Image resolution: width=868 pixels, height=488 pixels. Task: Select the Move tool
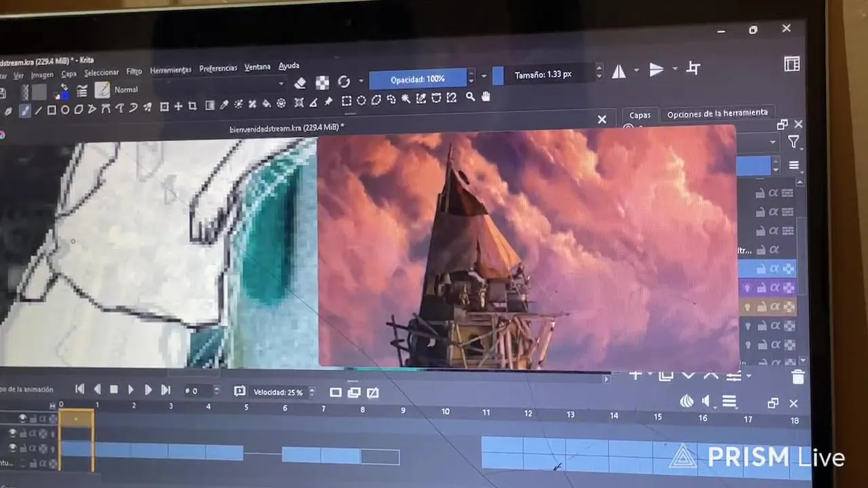[178, 106]
